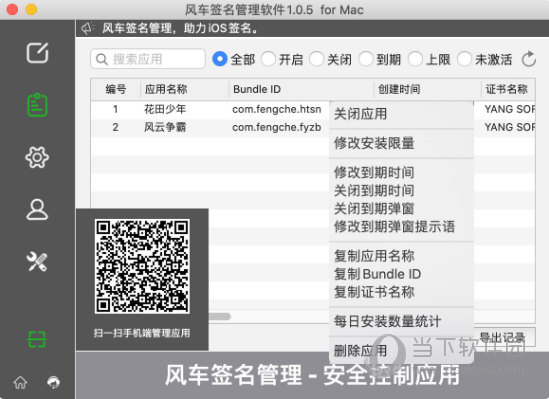Select the 到期 radio button
This screenshot has width=549, height=399.
click(366, 59)
